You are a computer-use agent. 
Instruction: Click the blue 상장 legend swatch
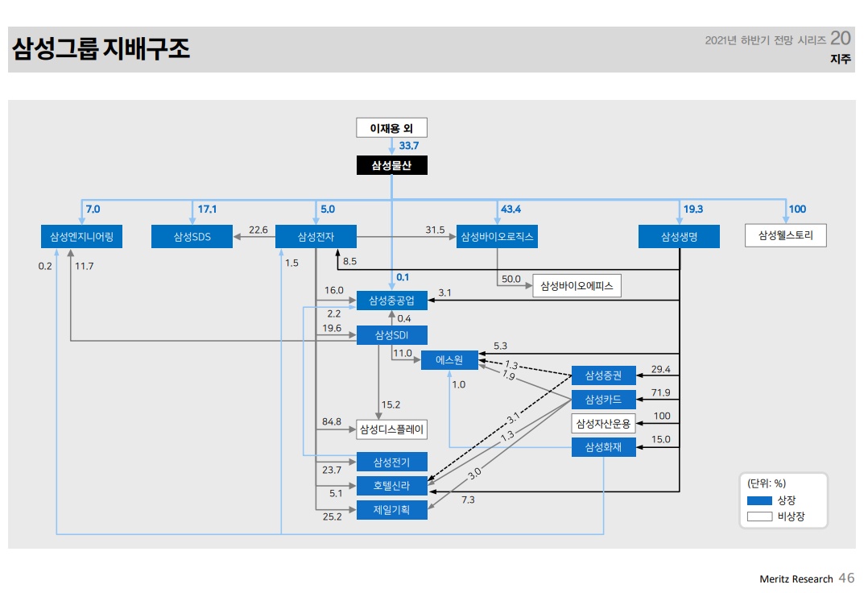[x=759, y=500]
